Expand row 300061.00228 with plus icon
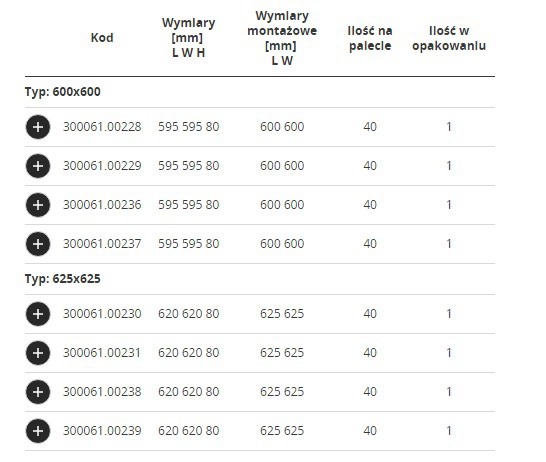This screenshot has width=546, height=462. pos(38,127)
